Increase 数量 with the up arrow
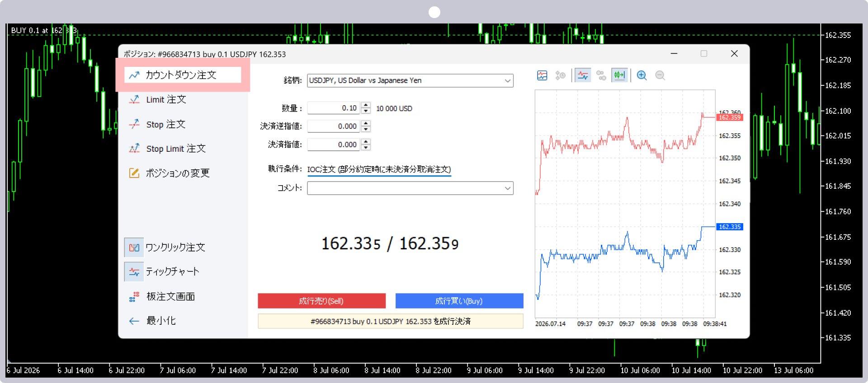This screenshot has width=868, height=383. [366, 105]
